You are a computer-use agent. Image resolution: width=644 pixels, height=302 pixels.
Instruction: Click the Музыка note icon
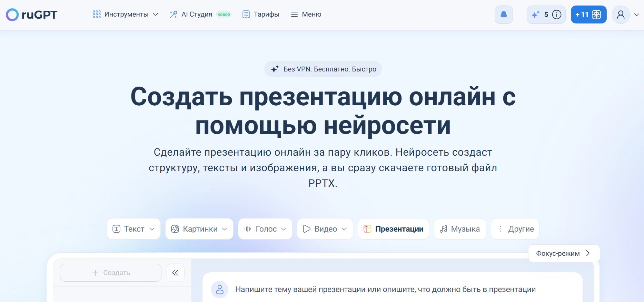pyautogui.click(x=444, y=229)
